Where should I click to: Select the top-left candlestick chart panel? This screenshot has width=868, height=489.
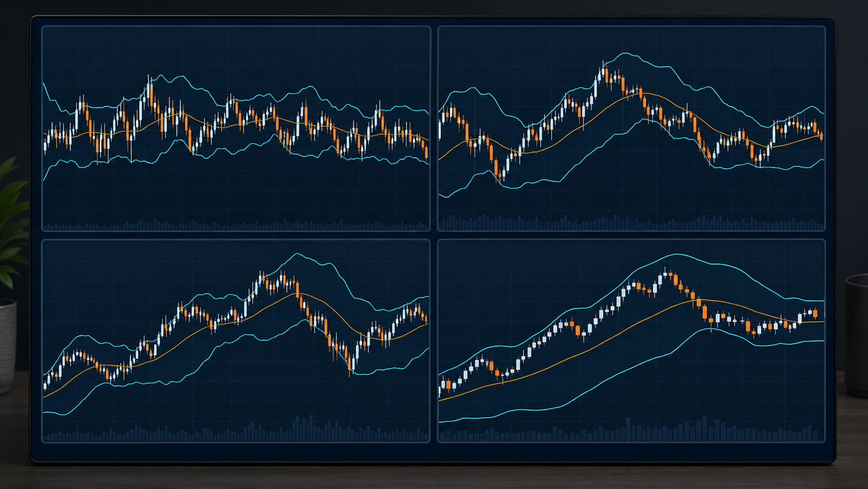point(236,128)
